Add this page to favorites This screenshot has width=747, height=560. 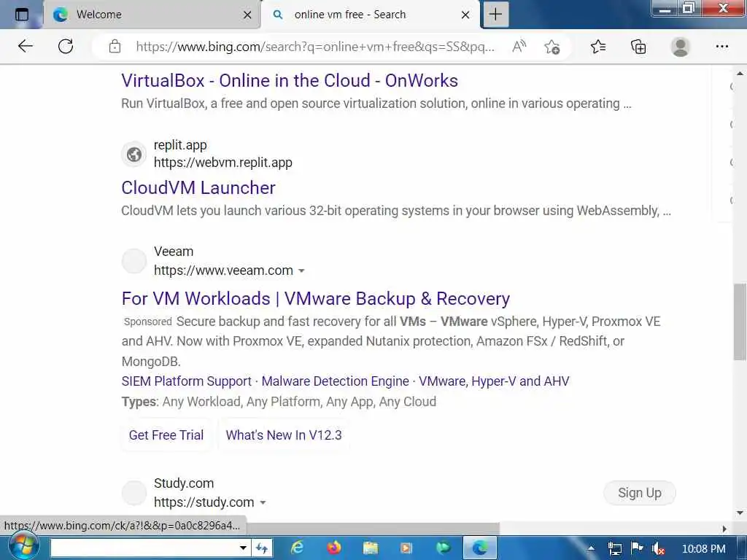click(552, 46)
